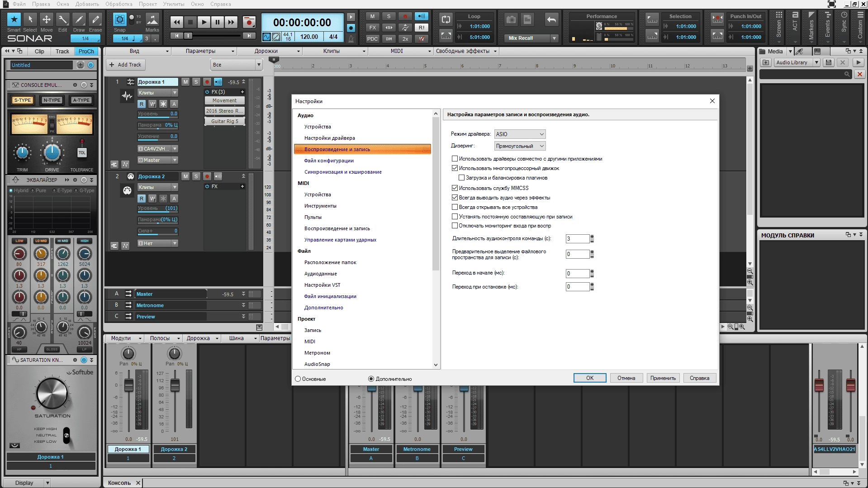Select Настройки драйвера in settings tree
The width and height of the screenshot is (868, 488).
point(330,138)
